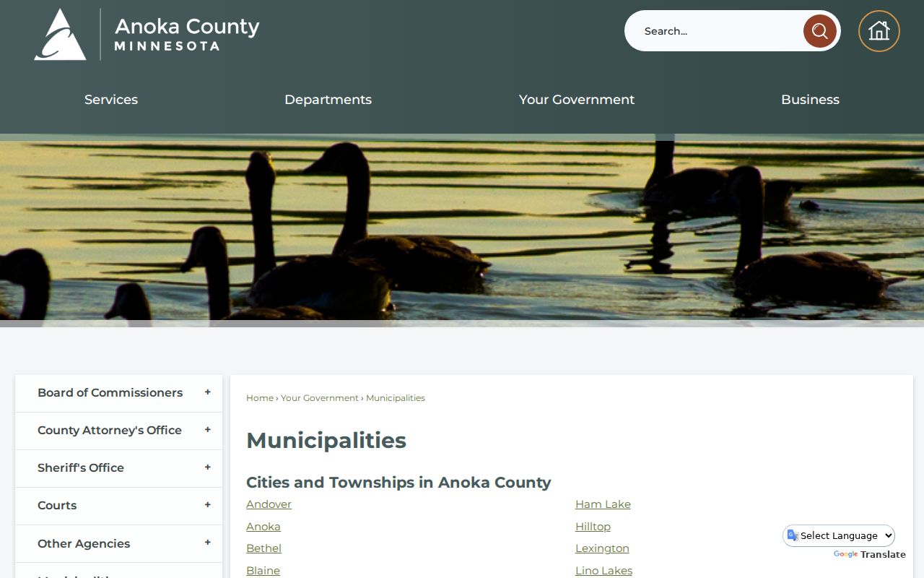
Task: Click the swans banner image
Action: pos(462,230)
